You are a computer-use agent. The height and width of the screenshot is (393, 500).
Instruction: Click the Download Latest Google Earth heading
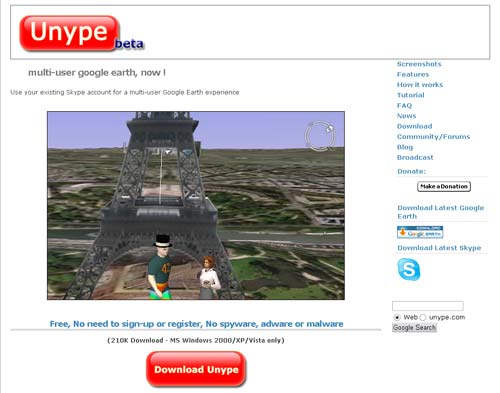click(x=441, y=212)
